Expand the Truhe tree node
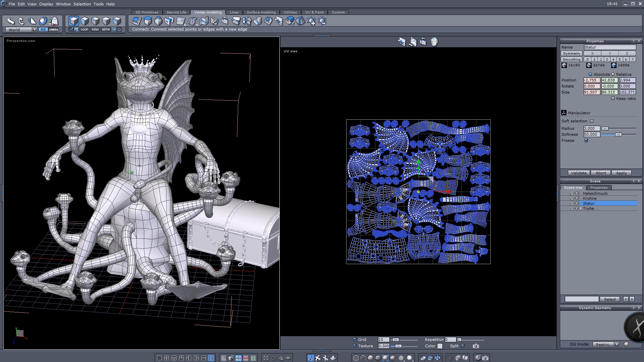This screenshot has width=644, height=362. point(581,208)
